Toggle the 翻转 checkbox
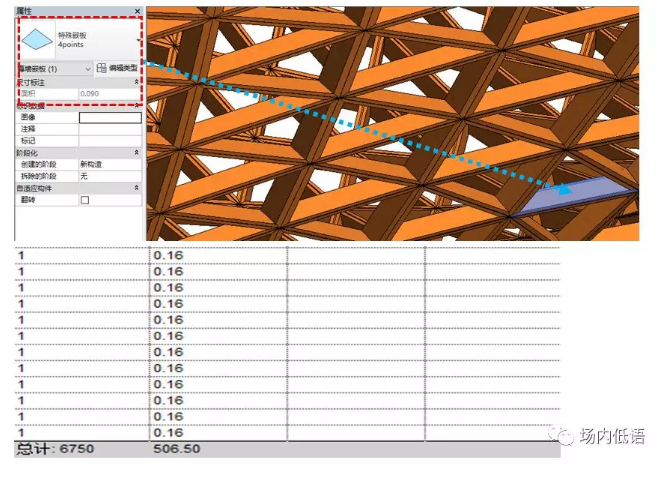661x477 pixels. (x=85, y=200)
